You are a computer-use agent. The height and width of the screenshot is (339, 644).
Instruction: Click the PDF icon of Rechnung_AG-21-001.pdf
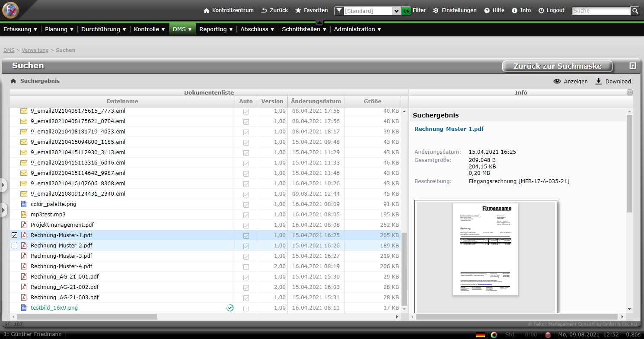(24, 277)
